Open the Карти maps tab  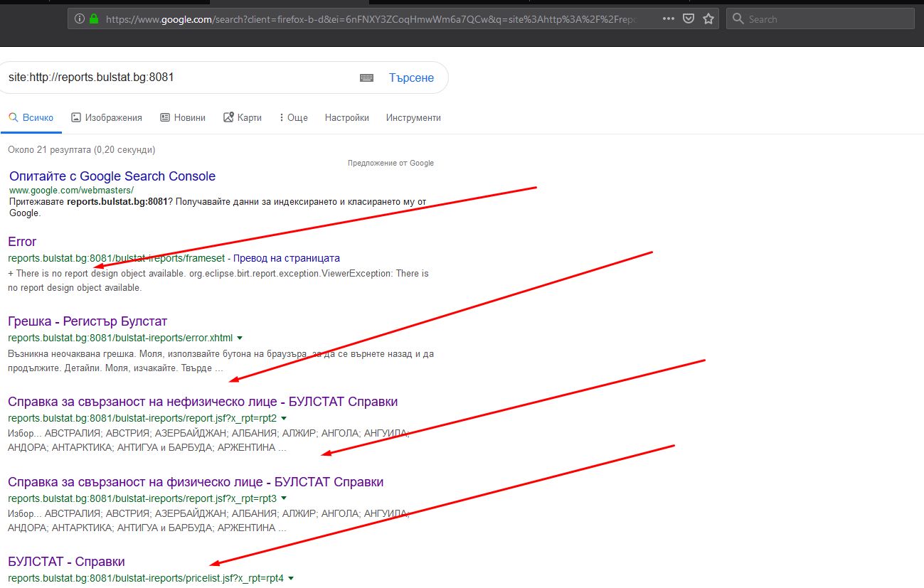coord(243,118)
